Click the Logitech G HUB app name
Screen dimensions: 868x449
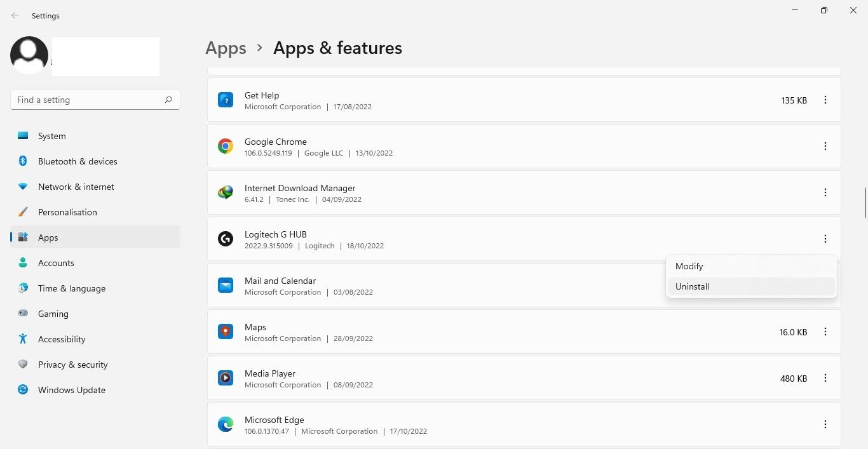coord(276,234)
